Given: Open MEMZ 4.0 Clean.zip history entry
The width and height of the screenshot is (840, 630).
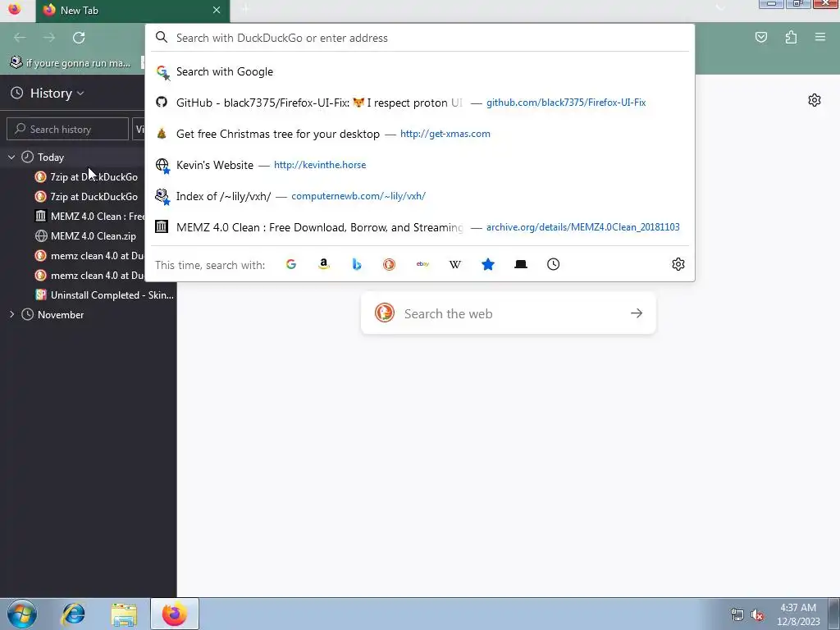Looking at the screenshot, I should pyautogui.click(x=89, y=236).
